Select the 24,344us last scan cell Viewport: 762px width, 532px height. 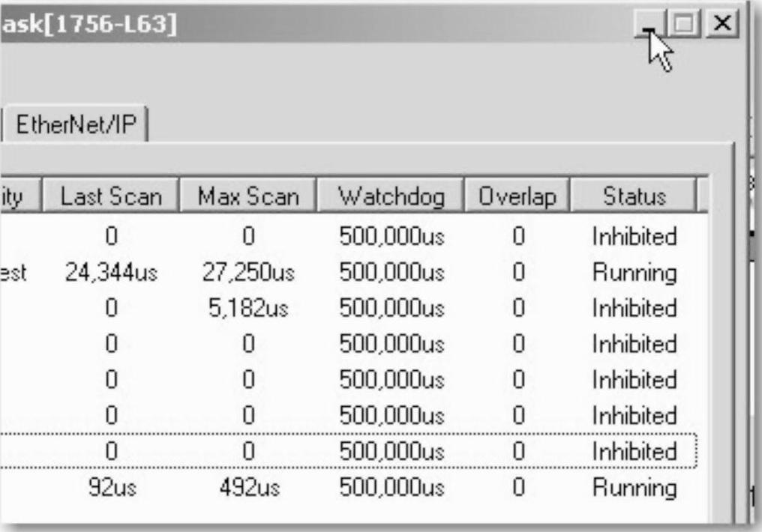pos(110,273)
